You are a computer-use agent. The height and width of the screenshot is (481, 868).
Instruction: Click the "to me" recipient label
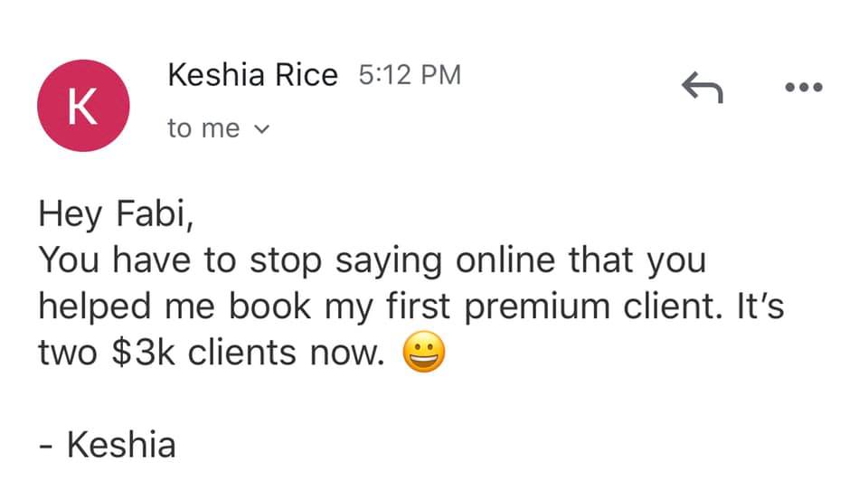(x=203, y=129)
